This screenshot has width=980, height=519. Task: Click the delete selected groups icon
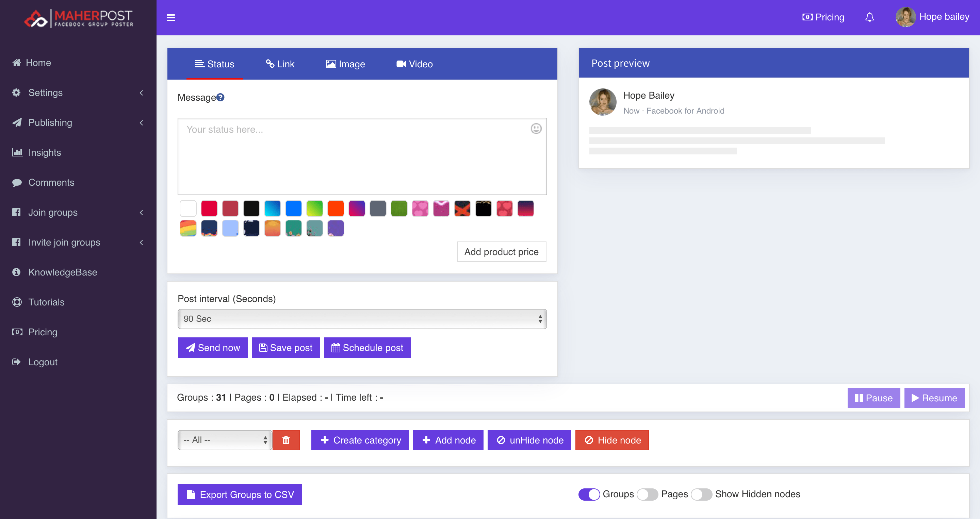(286, 440)
